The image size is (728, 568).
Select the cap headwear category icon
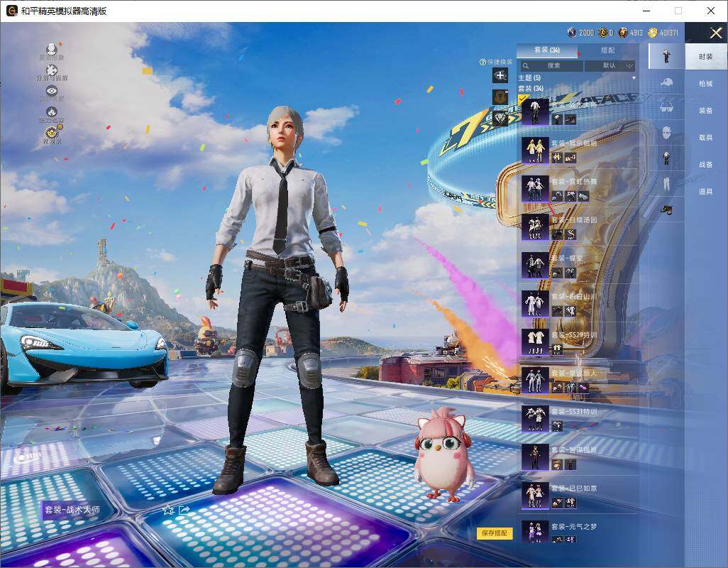pyautogui.click(x=666, y=82)
